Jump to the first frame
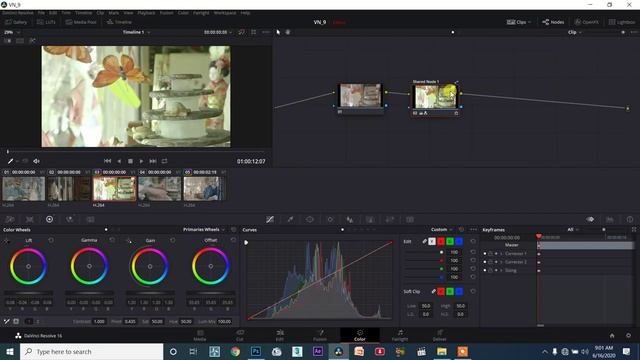 (107, 161)
